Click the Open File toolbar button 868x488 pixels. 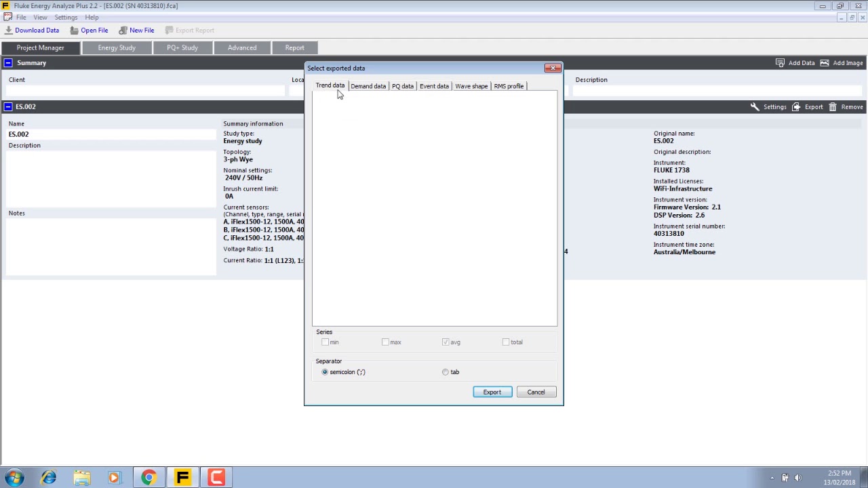coord(89,30)
